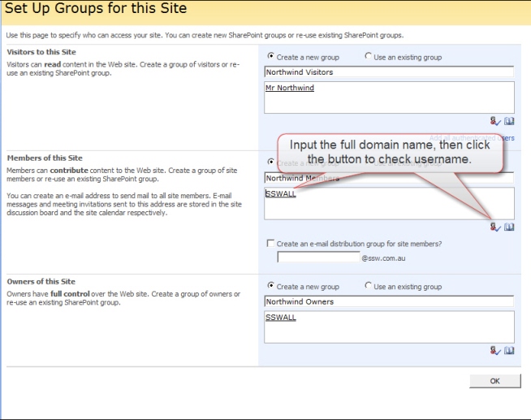Select 'Create a new group' for Visitors

(270, 57)
